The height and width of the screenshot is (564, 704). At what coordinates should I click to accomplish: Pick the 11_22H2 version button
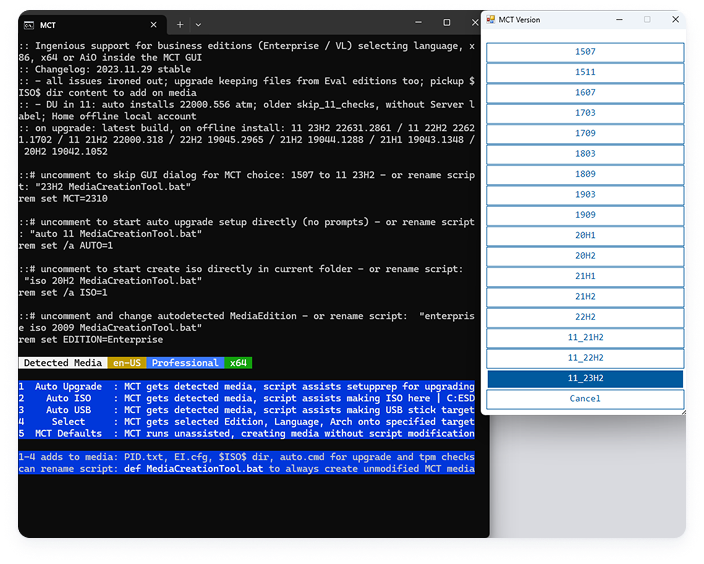tap(585, 358)
